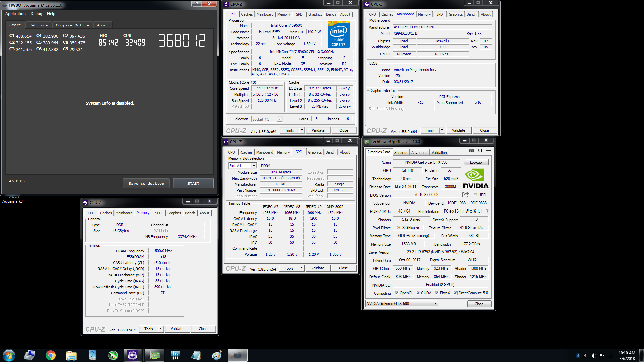Click Close button in GPU-Z
Screen dimensions: 644x362
(479, 304)
